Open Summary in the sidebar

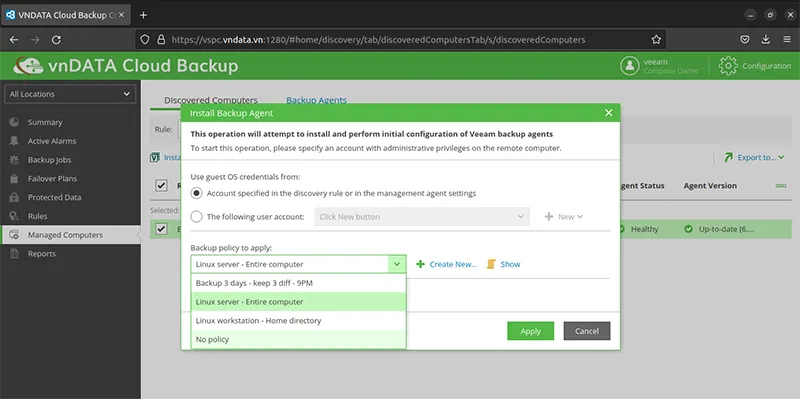45,122
